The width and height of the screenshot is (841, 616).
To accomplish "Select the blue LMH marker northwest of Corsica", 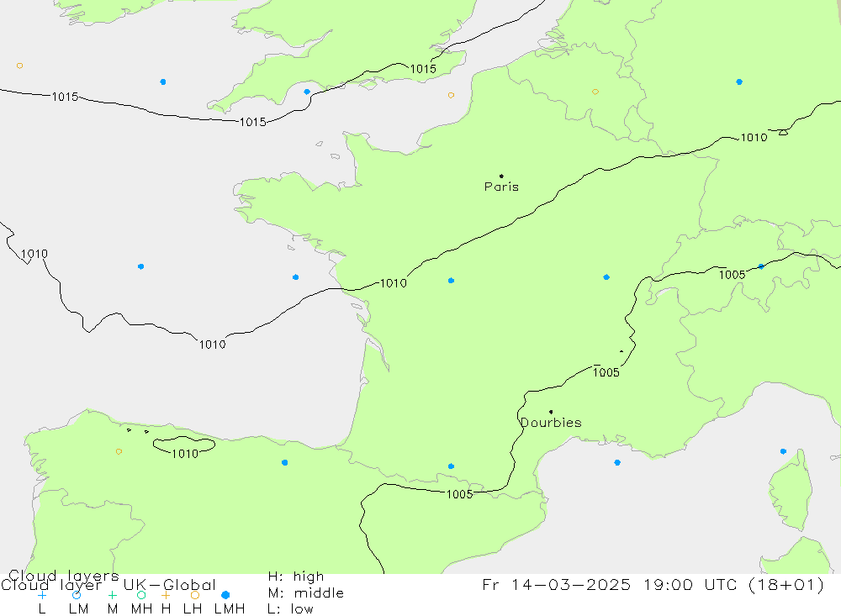I will click(x=783, y=451).
